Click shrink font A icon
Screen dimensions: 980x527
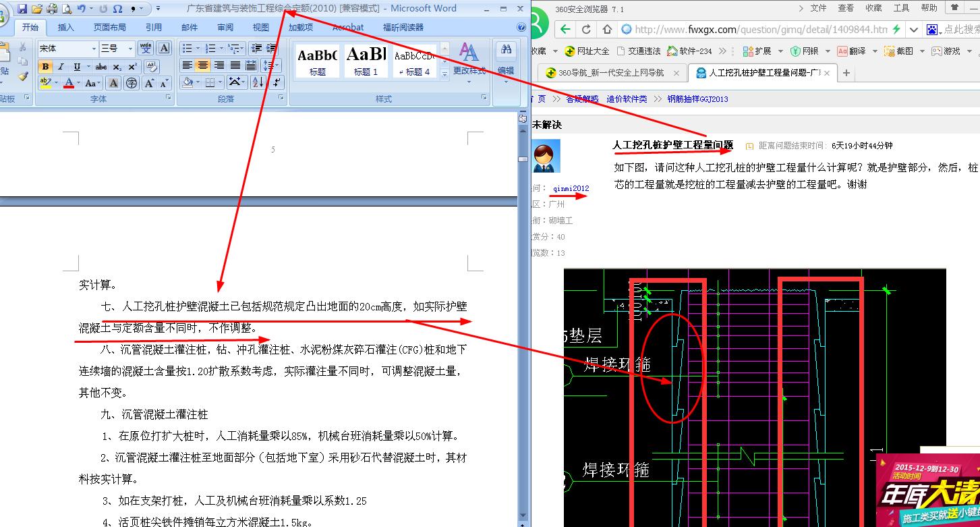[165, 83]
